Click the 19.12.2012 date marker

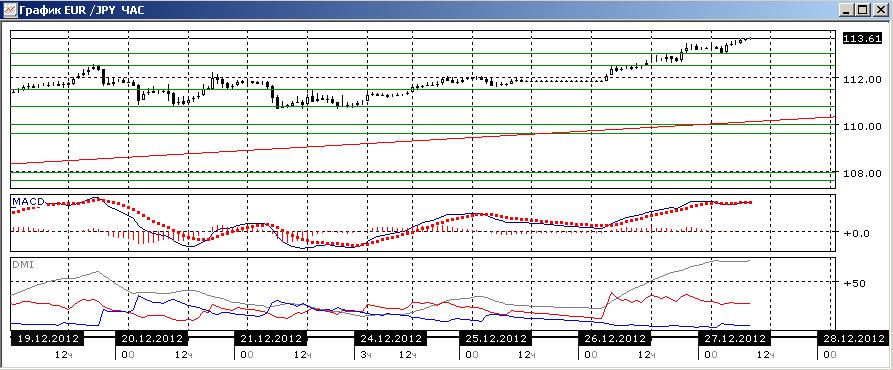[x=47, y=338]
